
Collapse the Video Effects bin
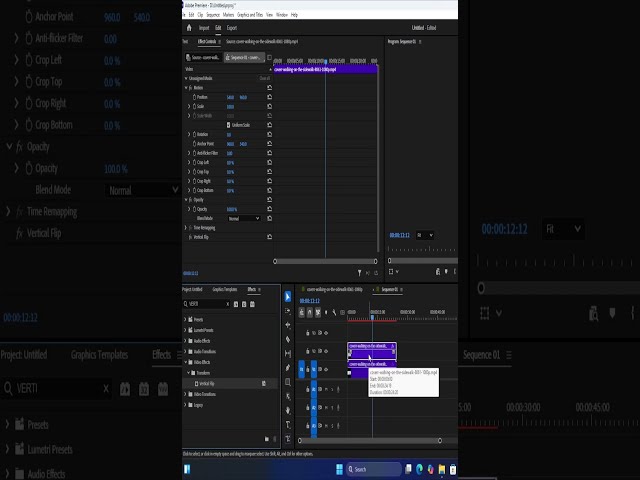click(185, 362)
